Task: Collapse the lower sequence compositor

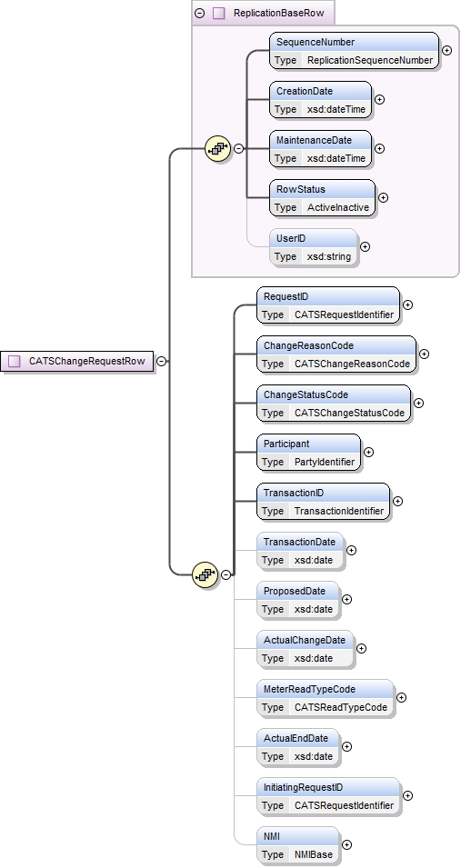Action: pos(225,574)
